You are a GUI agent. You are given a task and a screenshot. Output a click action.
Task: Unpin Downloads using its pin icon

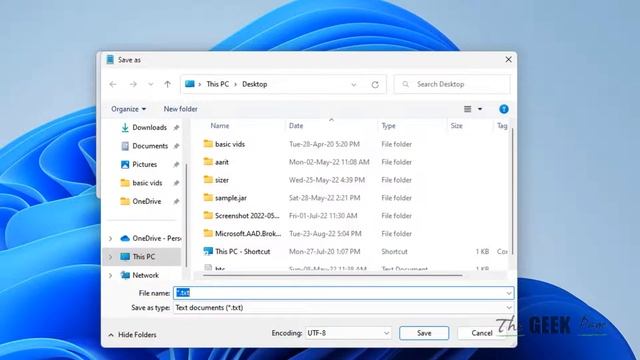tap(176, 128)
